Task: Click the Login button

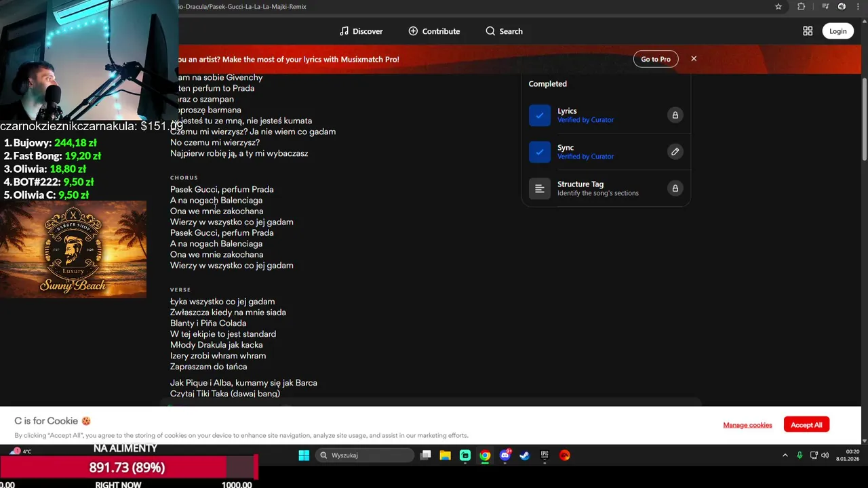Action: tap(837, 31)
